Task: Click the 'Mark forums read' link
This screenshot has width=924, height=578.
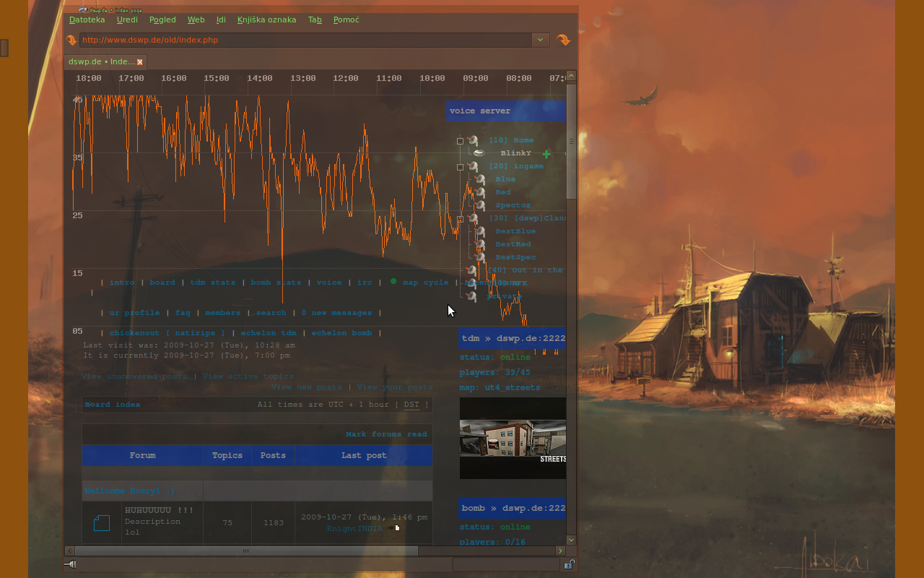Action: click(386, 434)
